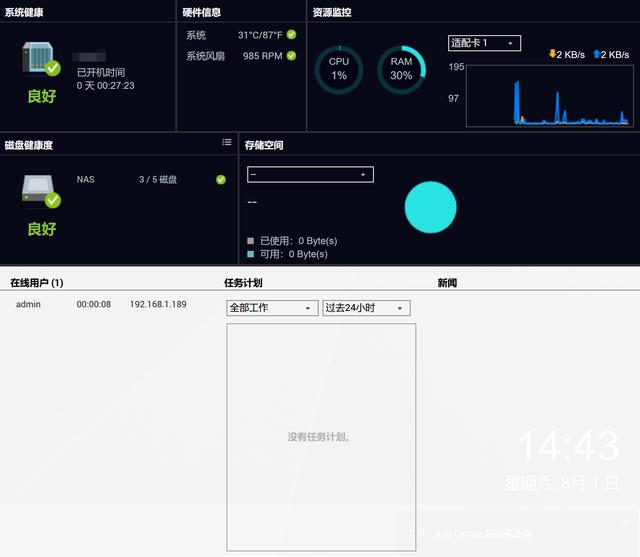This screenshot has width=640, height=557.
Task: Click system temperature green status check
Action: pos(291,35)
